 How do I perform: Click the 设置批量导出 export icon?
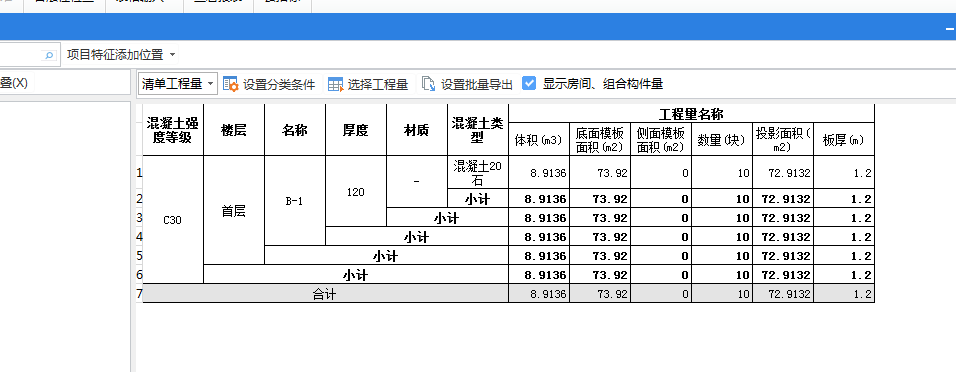click(x=429, y=84)
